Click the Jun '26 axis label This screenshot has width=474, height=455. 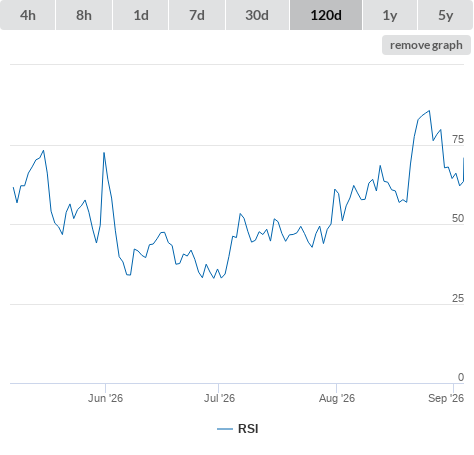tap(105, 398)
